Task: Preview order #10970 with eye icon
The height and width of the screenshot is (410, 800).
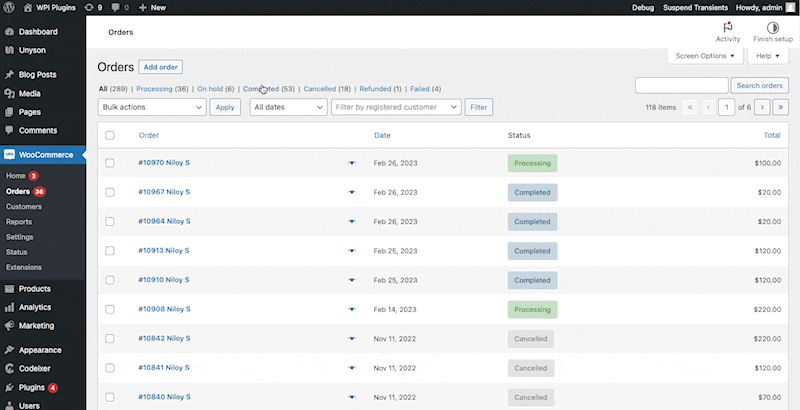Action: 352,163
